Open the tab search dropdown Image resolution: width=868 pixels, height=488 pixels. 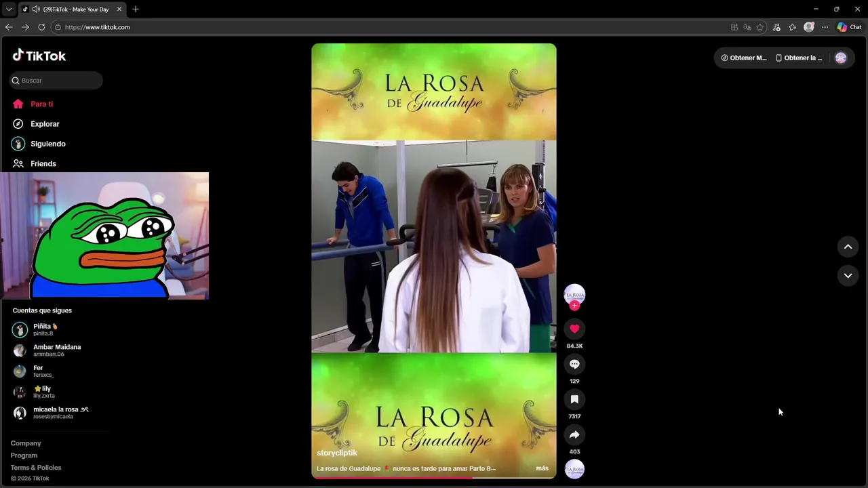click(x=9, y=9)
